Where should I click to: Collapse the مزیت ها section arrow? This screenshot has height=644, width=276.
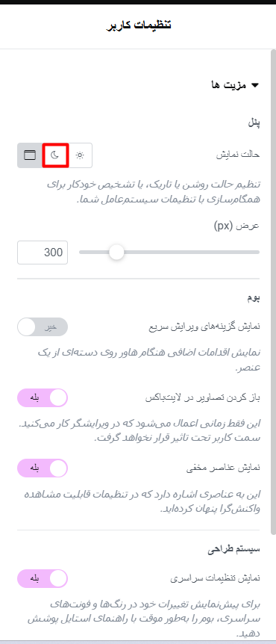[255, 85]
